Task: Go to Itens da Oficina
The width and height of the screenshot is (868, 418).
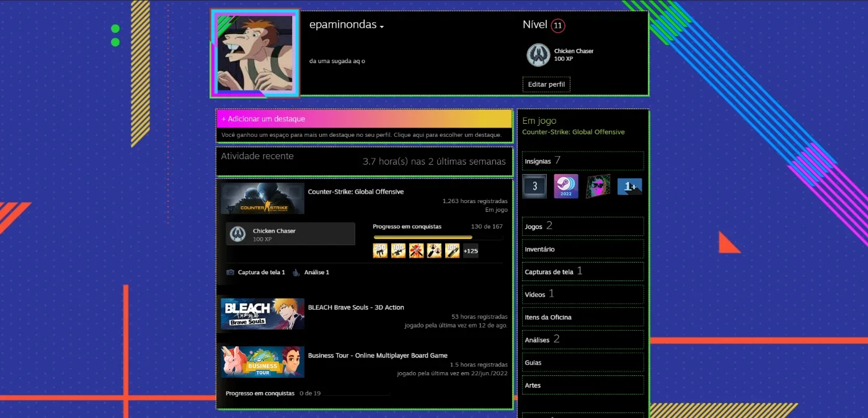Action: click(x=583, y=317)
